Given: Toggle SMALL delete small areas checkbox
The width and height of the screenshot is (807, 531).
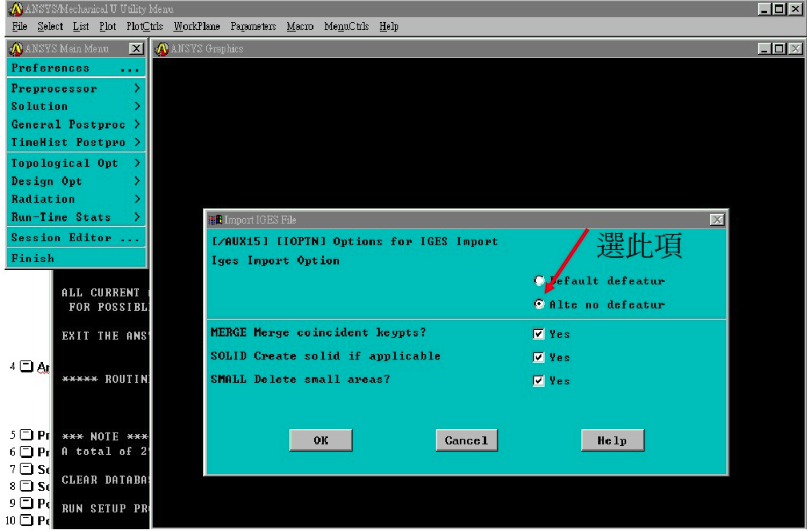Looking at the screenshot, I should [538, 381].
